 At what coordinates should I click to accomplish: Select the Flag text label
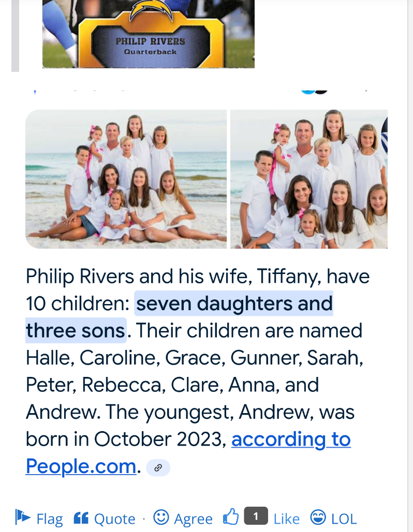(x=50, y=519)
